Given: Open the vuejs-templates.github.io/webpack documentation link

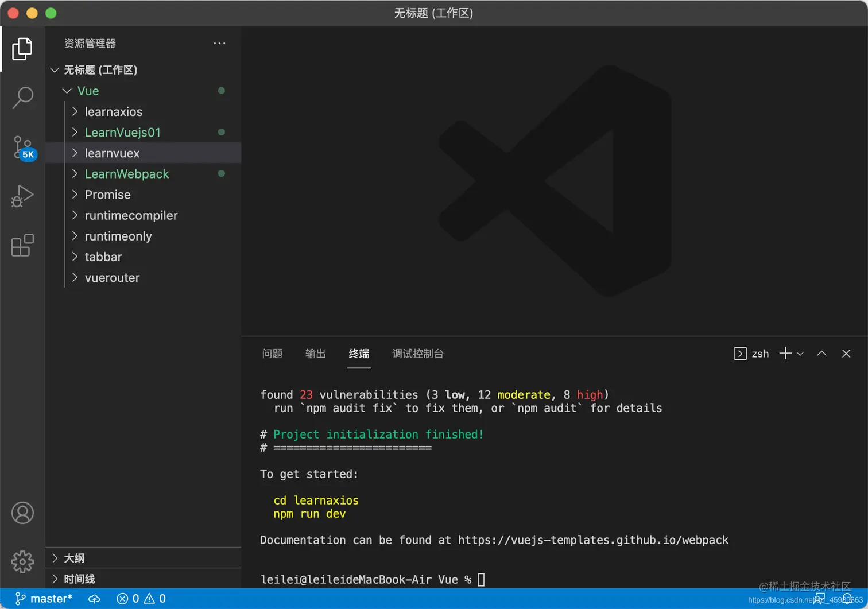Looking at the screenshot, I should click(x=593, y=540).
